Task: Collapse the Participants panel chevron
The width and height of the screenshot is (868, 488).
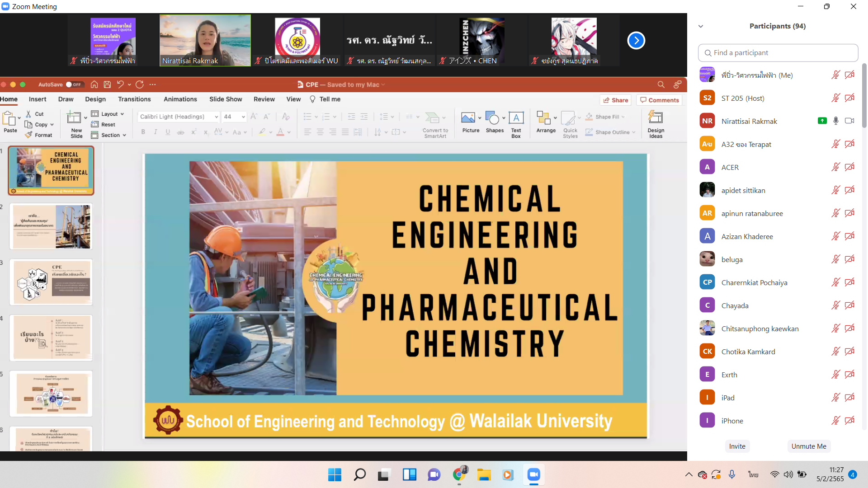Action: pos(701,26)
